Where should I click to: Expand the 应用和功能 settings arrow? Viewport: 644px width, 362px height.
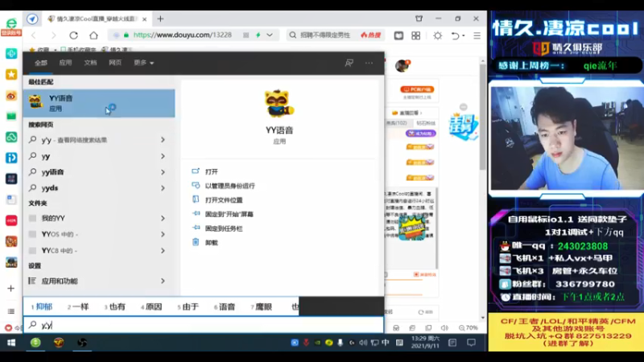pos(163,281)
